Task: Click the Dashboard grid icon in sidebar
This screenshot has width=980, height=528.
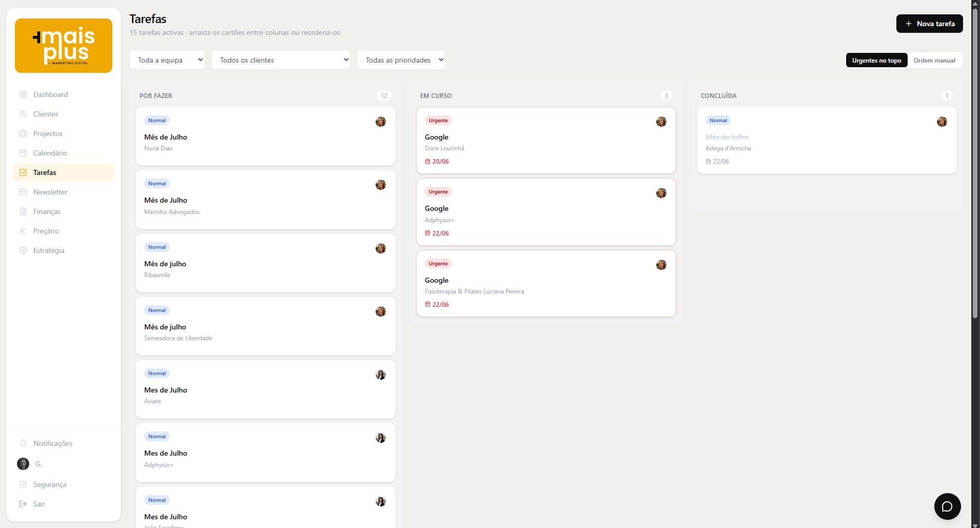Action: 23,94
